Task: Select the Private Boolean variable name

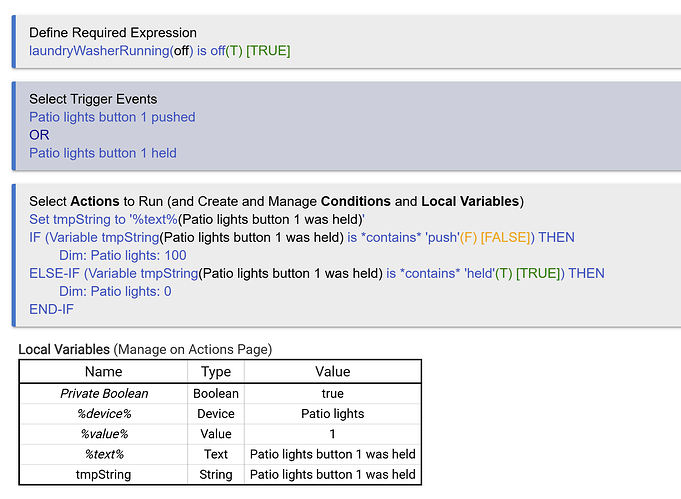Action: [x=103, y=394]
